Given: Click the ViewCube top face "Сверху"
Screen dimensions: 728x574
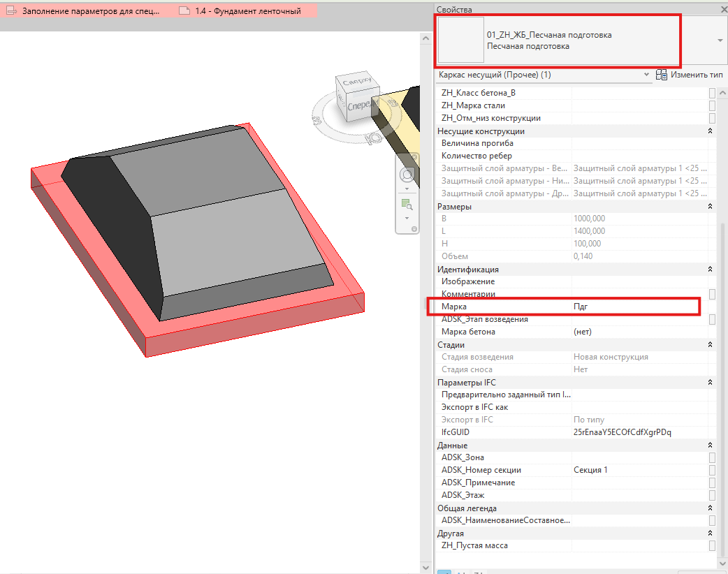Looking at the screenshot, I should click(x=356, y=81).
